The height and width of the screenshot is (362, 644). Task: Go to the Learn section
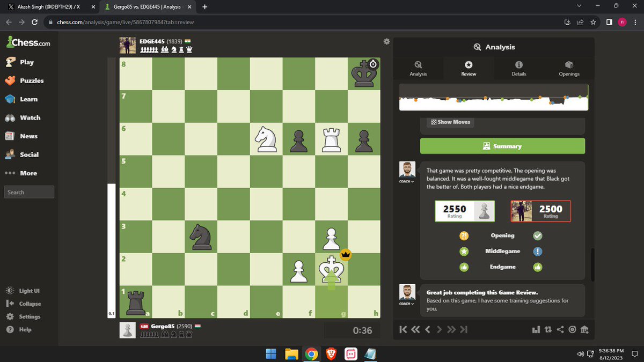point(21,99)
